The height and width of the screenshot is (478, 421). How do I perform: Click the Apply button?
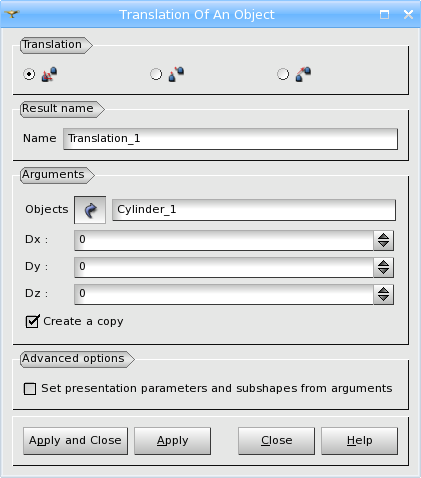click(x=173, y=441)
